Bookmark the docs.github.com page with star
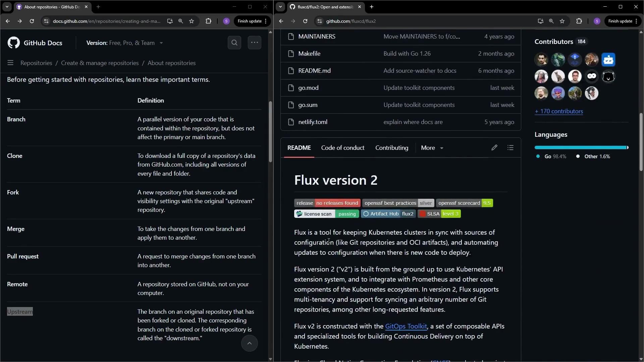 tap(192, 21)
